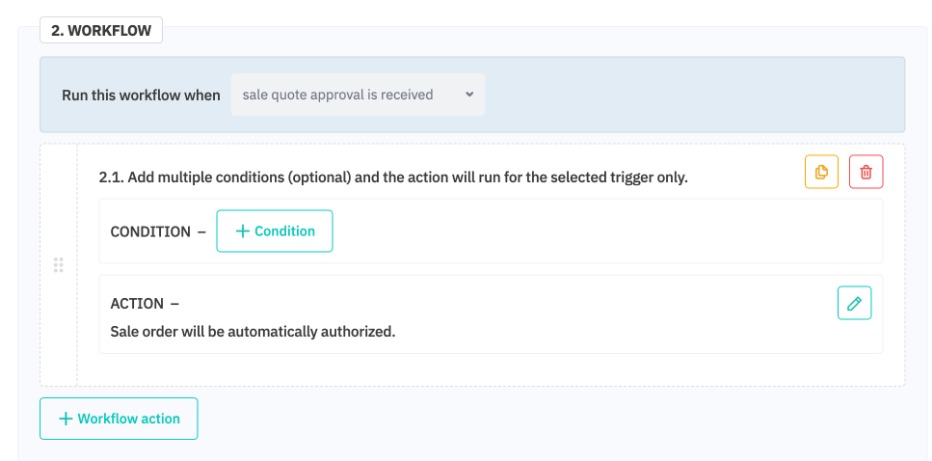The image size is (932, 461).
Task: Click the 2.1 multiple conditions instruction text
Action: click(393, 178)
